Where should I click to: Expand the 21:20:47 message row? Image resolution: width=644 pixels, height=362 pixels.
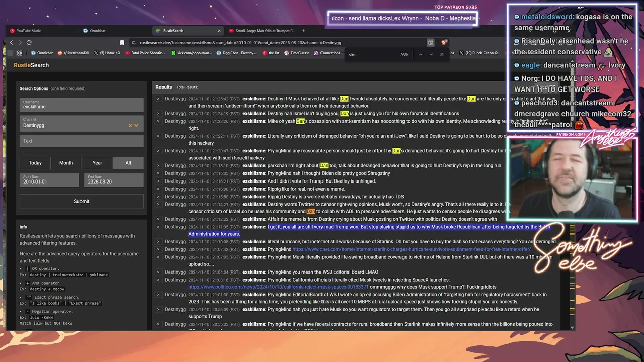click(x=158, y=151)
